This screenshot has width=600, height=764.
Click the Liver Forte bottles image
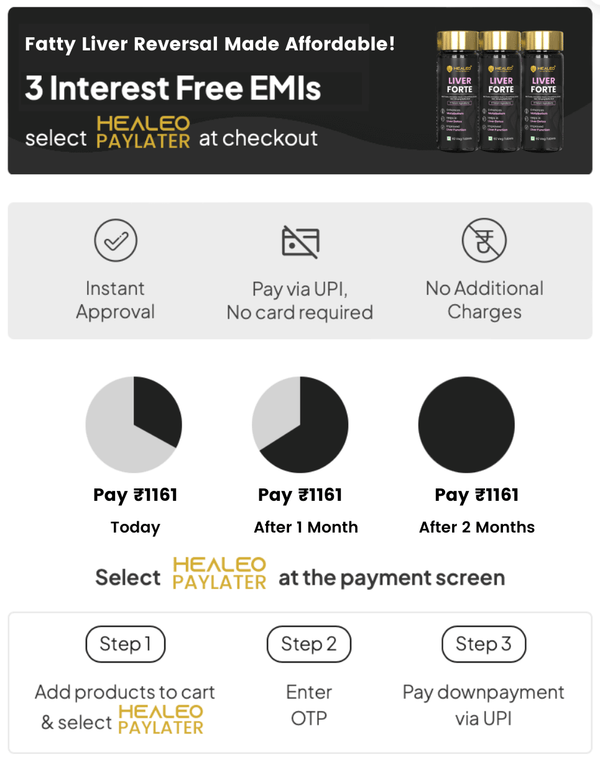[500, 91]
